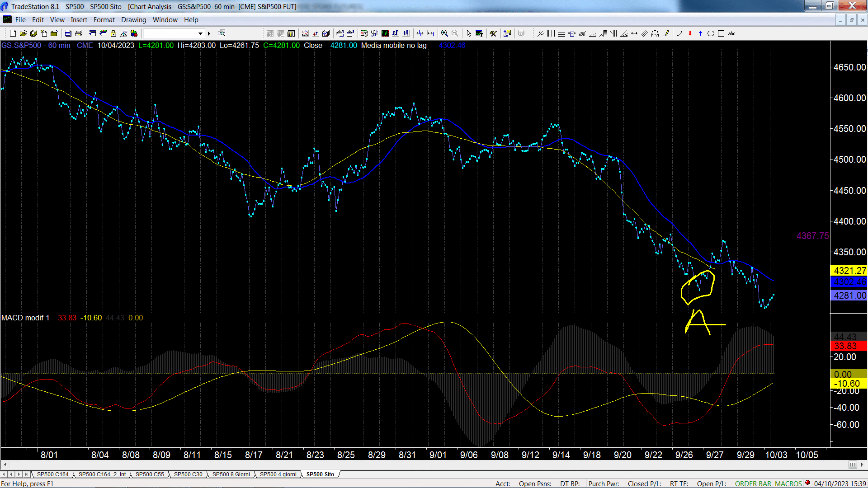Open the File menu
The image size is (868, 488).
pos(20,20)
